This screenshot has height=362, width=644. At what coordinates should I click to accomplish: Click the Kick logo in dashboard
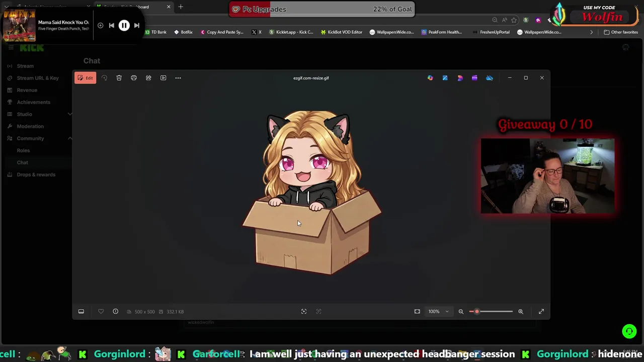tap(32, 48)
